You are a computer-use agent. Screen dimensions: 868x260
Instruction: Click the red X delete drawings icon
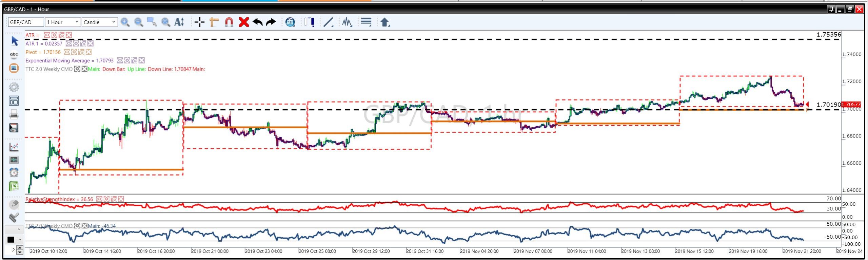[x=243, y=22]
